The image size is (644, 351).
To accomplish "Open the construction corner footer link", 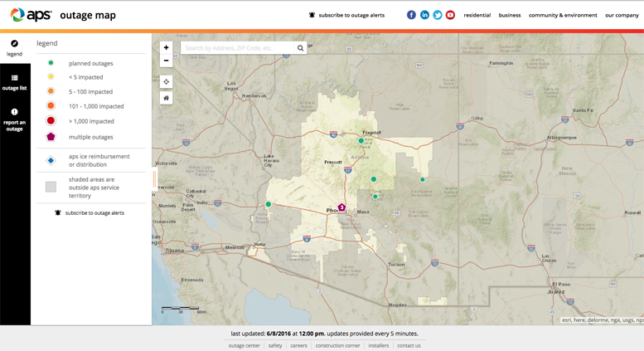I will click(x=337, y=346).
